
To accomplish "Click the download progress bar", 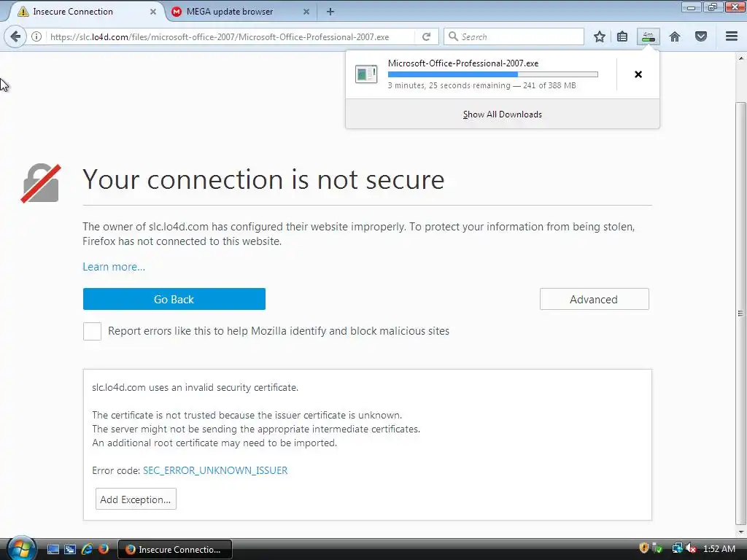I will (x=492, y=74).
